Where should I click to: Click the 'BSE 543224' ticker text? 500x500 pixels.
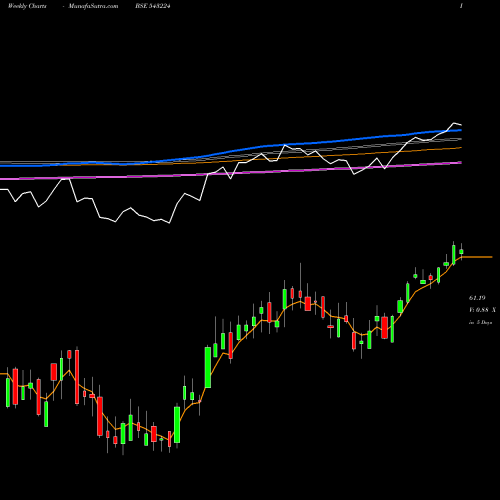pos(153,6)
